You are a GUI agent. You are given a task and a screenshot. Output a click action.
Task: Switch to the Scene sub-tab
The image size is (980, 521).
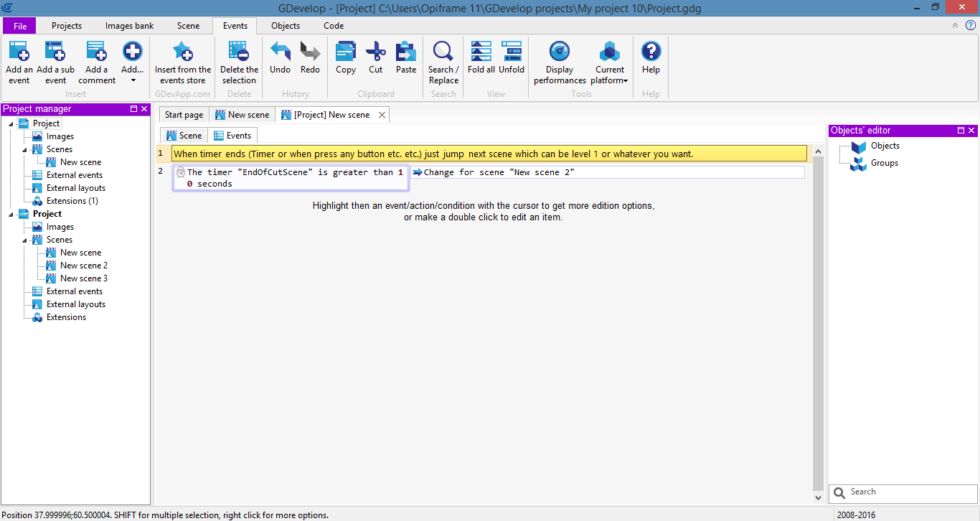184,136
